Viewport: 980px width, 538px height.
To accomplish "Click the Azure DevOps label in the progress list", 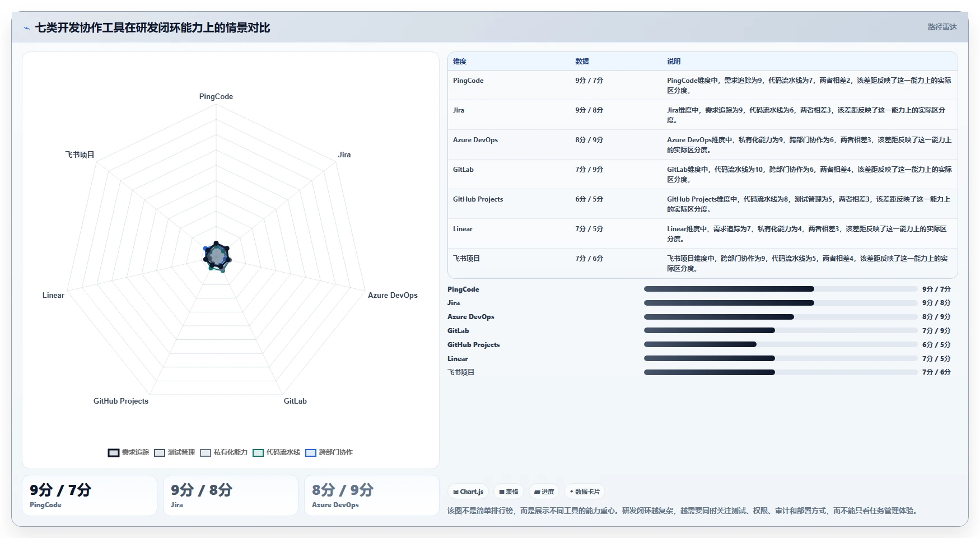I will 471,317.
